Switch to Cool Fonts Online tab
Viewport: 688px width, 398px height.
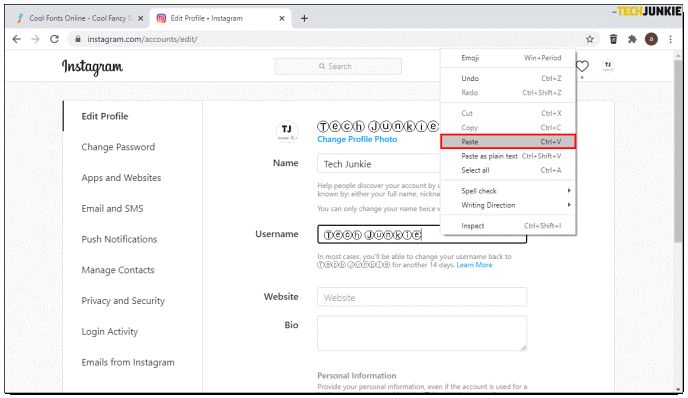79,18
